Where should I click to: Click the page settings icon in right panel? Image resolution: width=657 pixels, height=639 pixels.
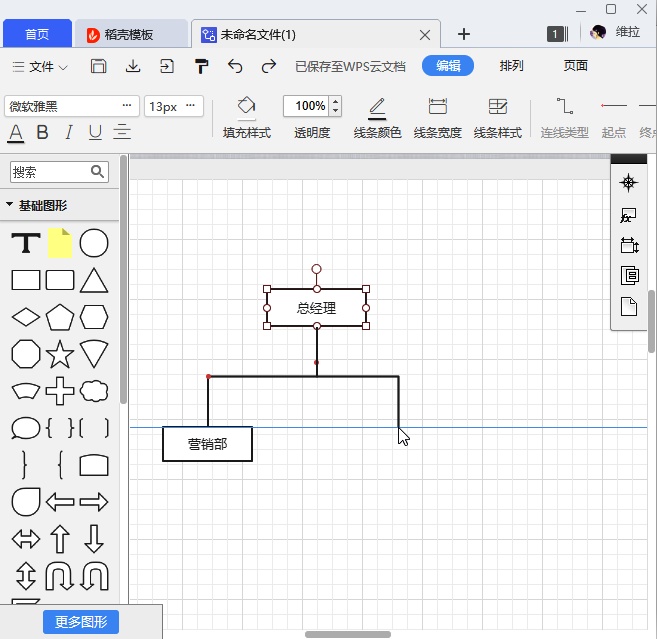(629, 307)
